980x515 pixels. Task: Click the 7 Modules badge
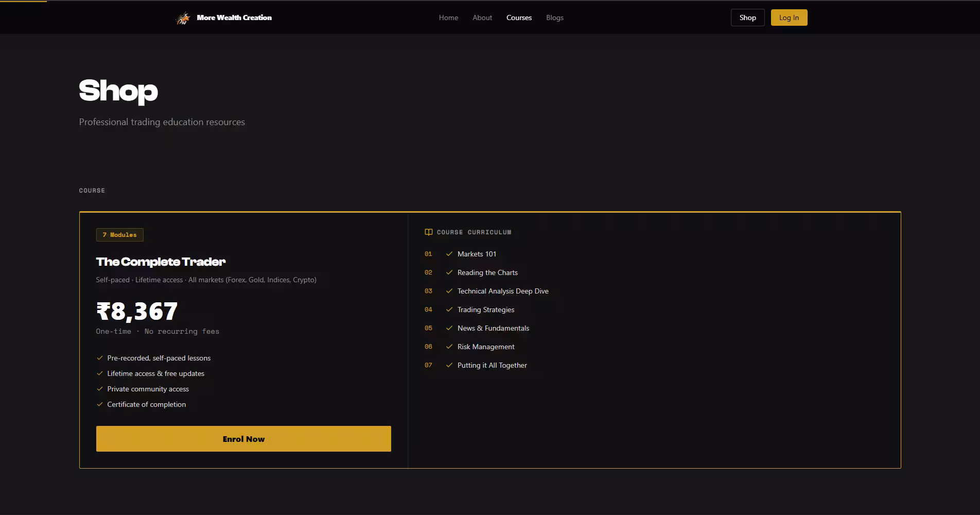[120, 235]
